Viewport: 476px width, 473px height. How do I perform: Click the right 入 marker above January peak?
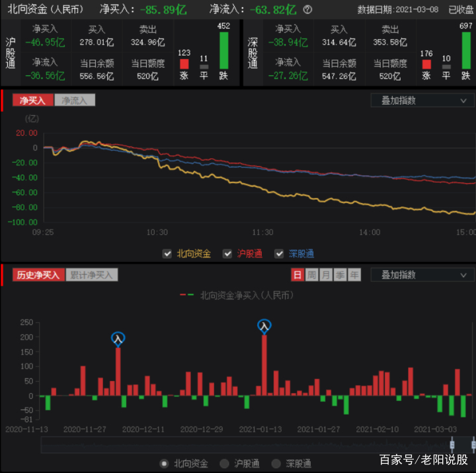coord(264,326)
